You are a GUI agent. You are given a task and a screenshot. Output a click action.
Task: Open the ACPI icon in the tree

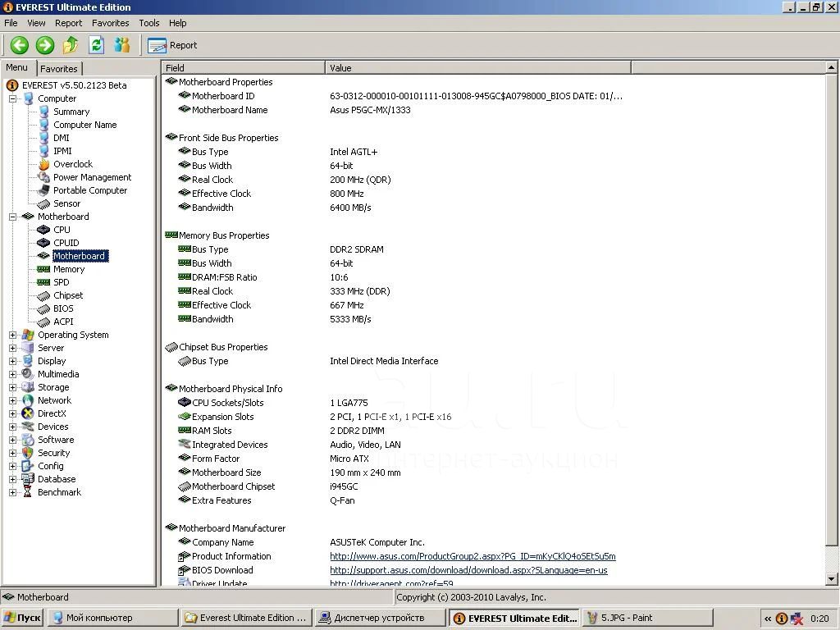coord(44,322)
